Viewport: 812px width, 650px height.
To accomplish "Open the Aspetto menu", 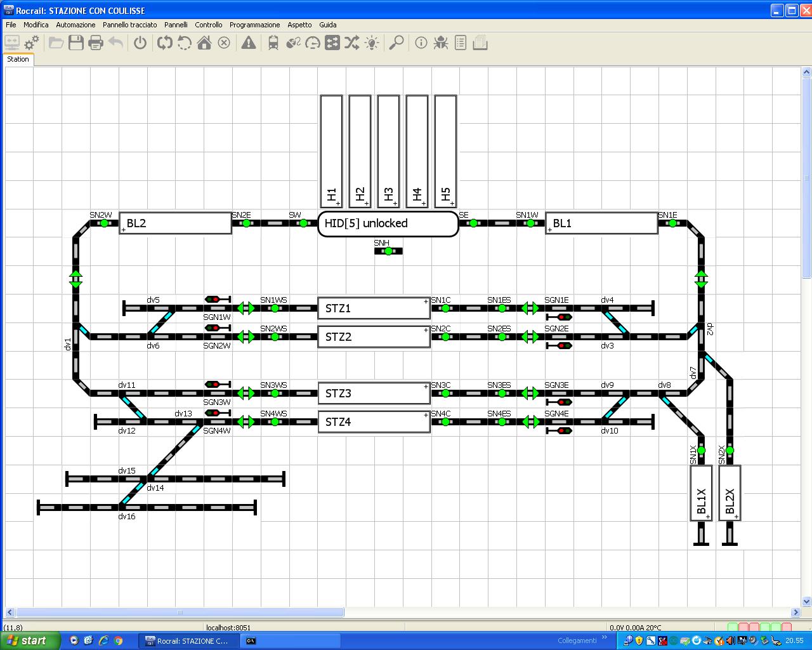I will tap(299, 25).
